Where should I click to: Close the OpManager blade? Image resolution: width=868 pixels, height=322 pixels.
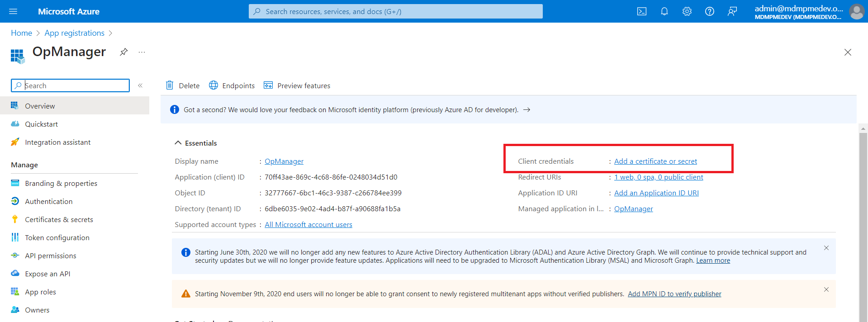(848, 52)
